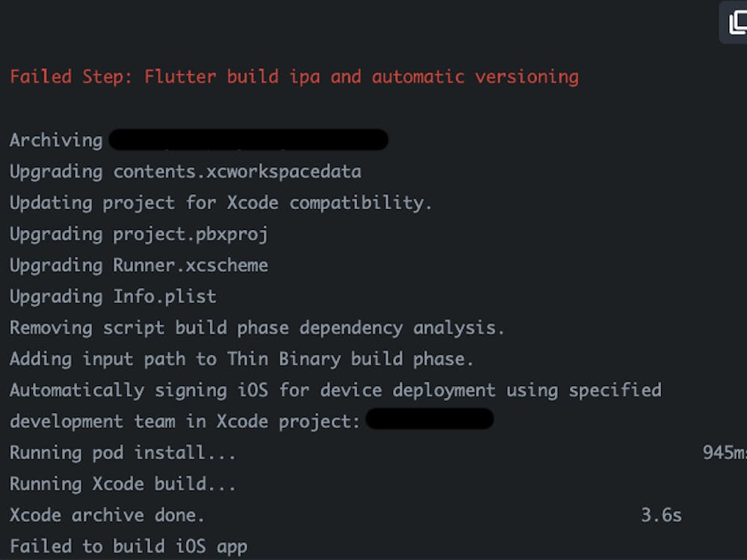Click the 'Upgrading Runner.xcscheme' line
The height and width of the screenshot is (560, 747).
click(x=138, y=266)
